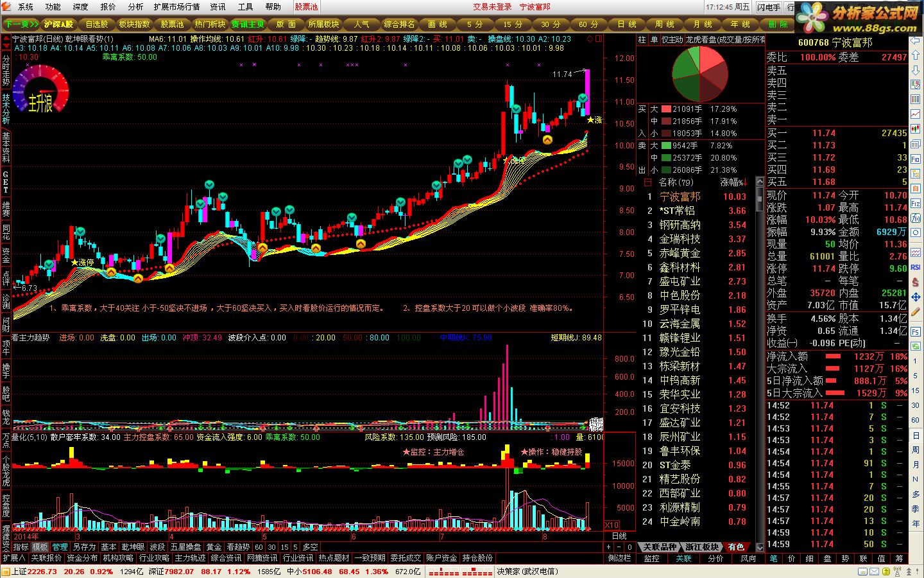The width and height of the screenshot is (924, 578).
Task: Click the large buy red color swatch
Action: point(666,109)
